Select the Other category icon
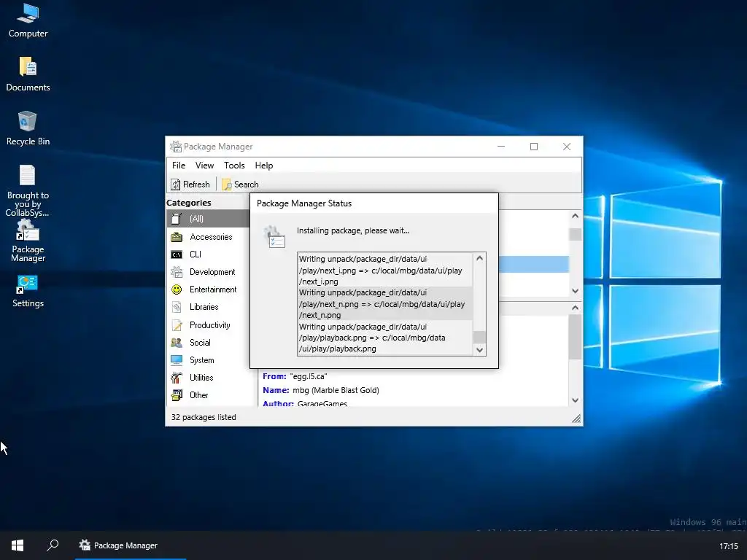The height and width of the screenshot is (560, 747). [177, 395]
